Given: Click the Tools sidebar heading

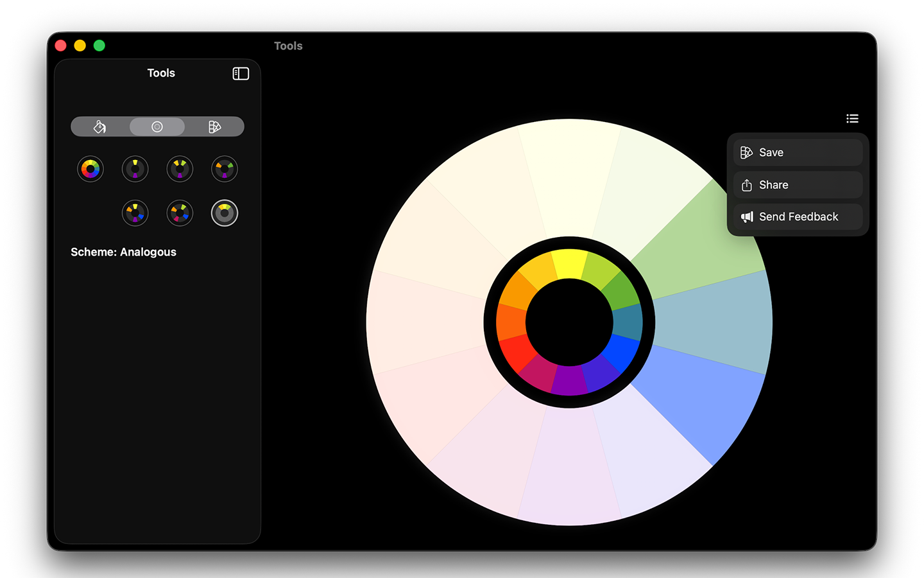Looking at the screenshot, I should coord(161,73).
